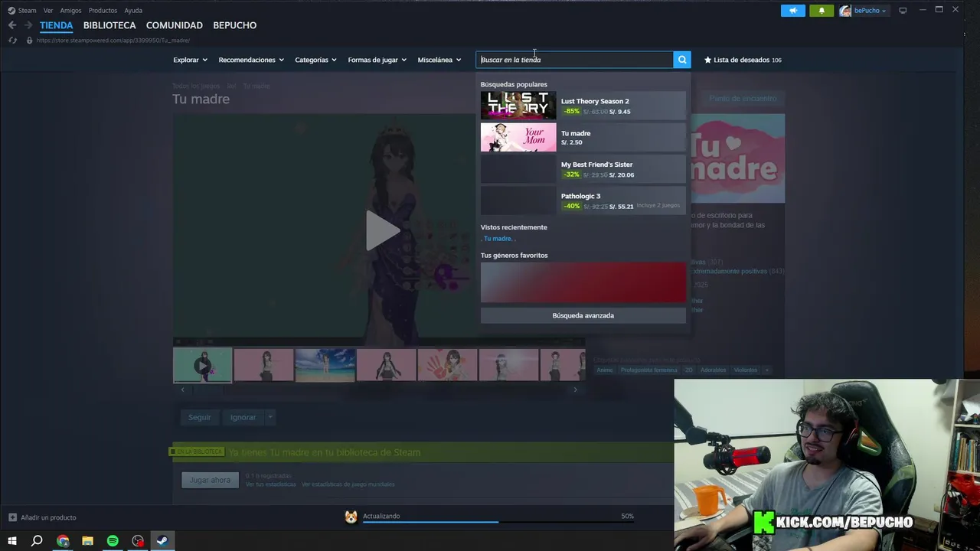Screen dimensions: 980x551
Task: Click the back navigation arrow
Action: (x=12, y=25)
